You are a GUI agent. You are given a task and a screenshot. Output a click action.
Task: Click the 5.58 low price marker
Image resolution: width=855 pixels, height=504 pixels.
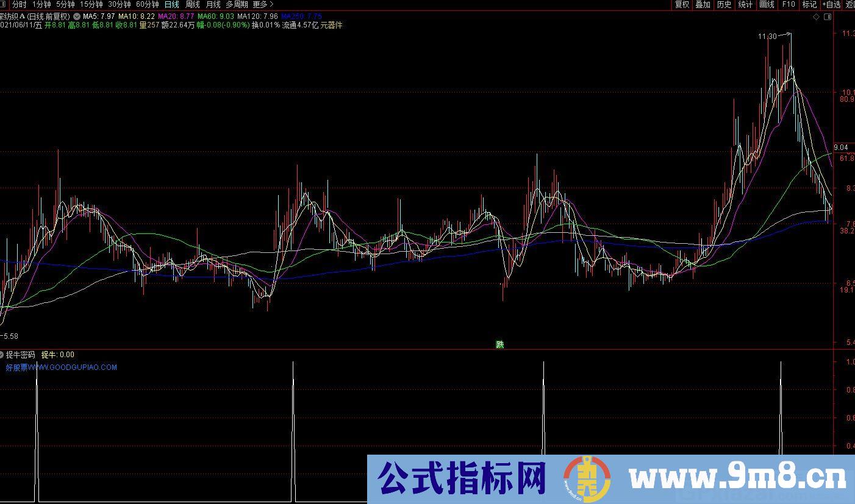click(10, 336)
